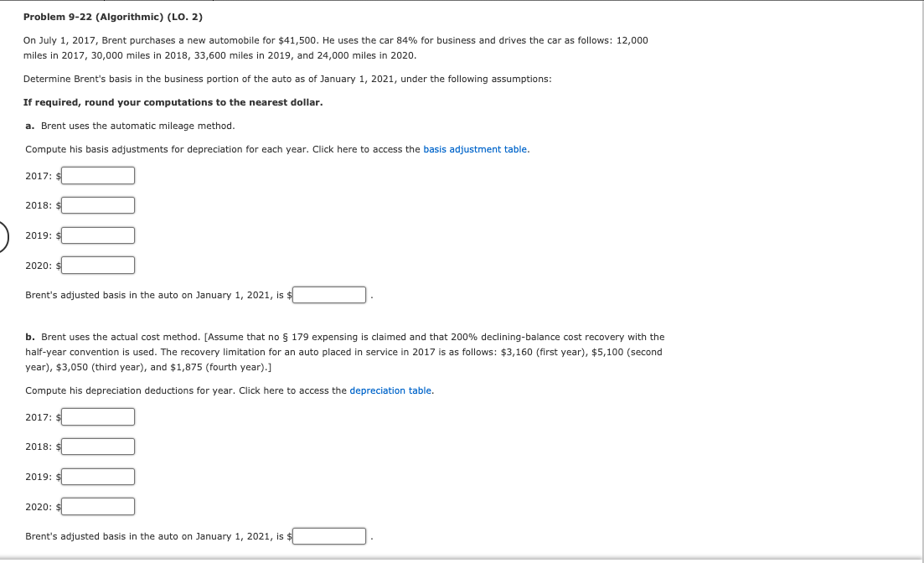Screen dimensions: 924x563
Task: Click the part a. section label
Action: pyautogui.click(x=30, y=126)
